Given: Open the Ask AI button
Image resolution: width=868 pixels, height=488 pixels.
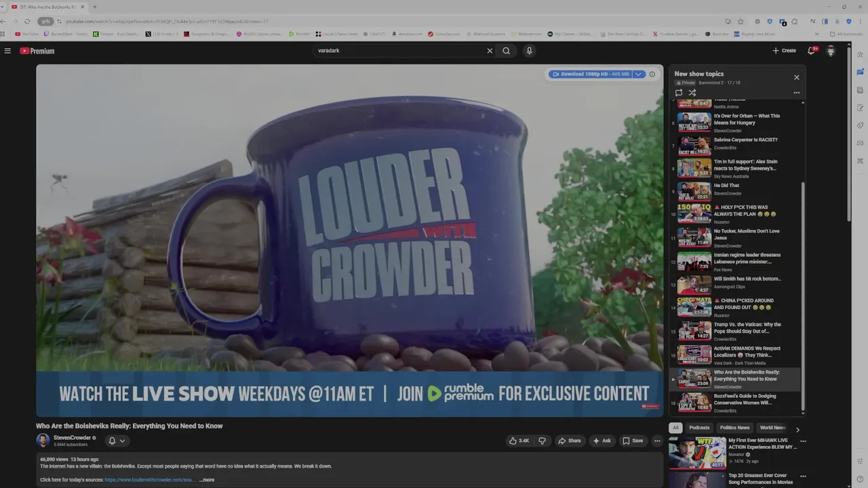Looking at the screenshot, I should [601, 441].
